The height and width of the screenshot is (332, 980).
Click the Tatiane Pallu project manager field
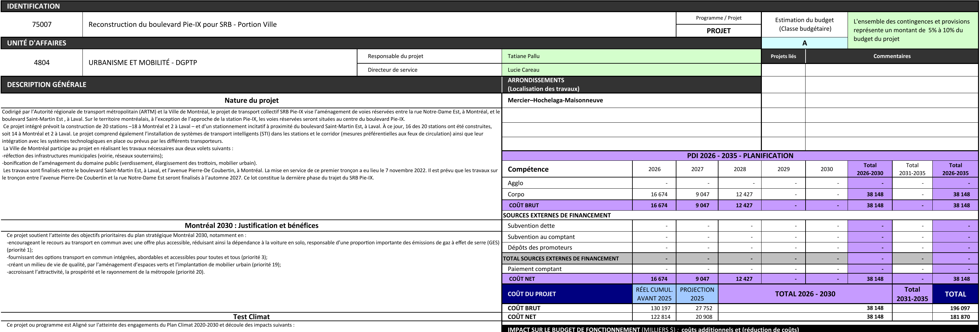click(631, 56)
